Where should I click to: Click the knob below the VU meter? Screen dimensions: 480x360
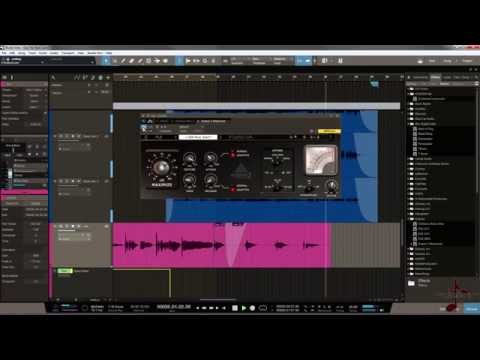tap(331, 186)
